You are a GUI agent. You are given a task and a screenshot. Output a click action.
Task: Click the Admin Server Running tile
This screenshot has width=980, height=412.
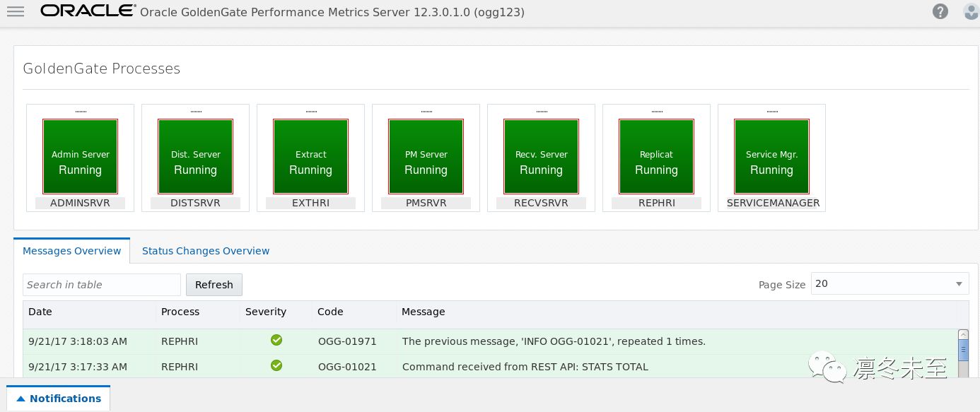(x=80, y=156)
